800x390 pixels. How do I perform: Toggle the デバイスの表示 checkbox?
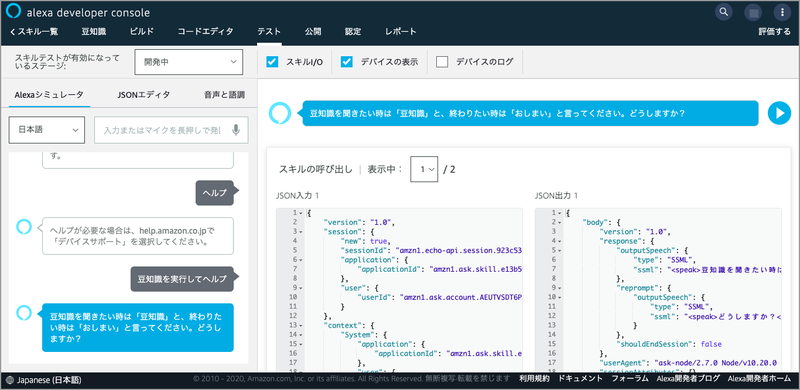coord(347,62)
